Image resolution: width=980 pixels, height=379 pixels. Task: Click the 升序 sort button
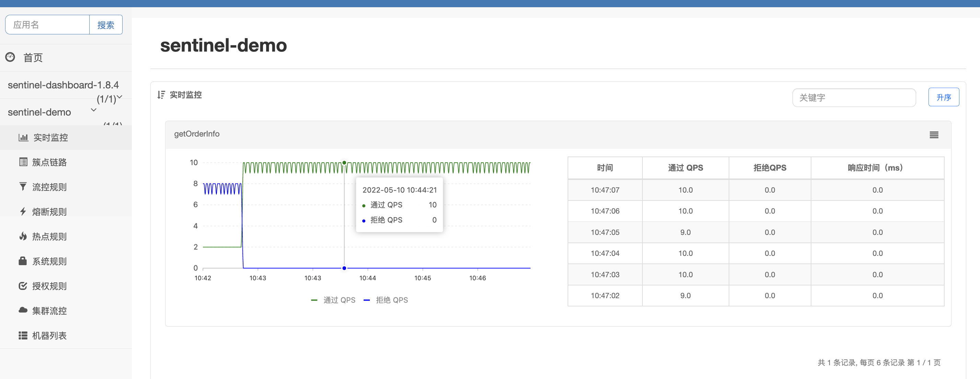[943, 98]
